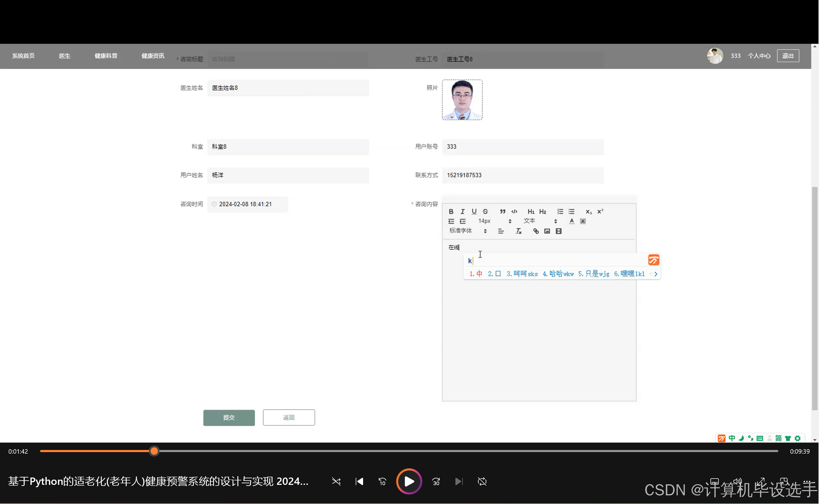
Task: Click the 联系方式 phone number field
Action: coord(523,175)
